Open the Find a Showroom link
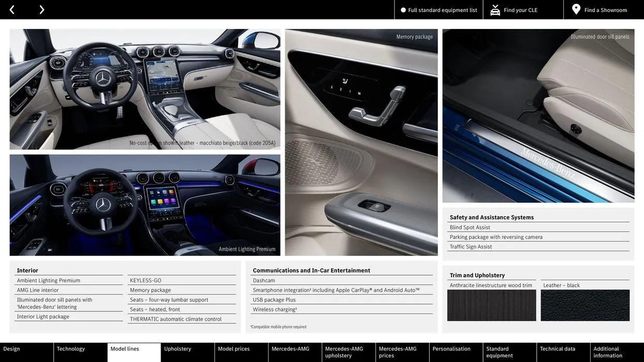 tap(605, 10)
